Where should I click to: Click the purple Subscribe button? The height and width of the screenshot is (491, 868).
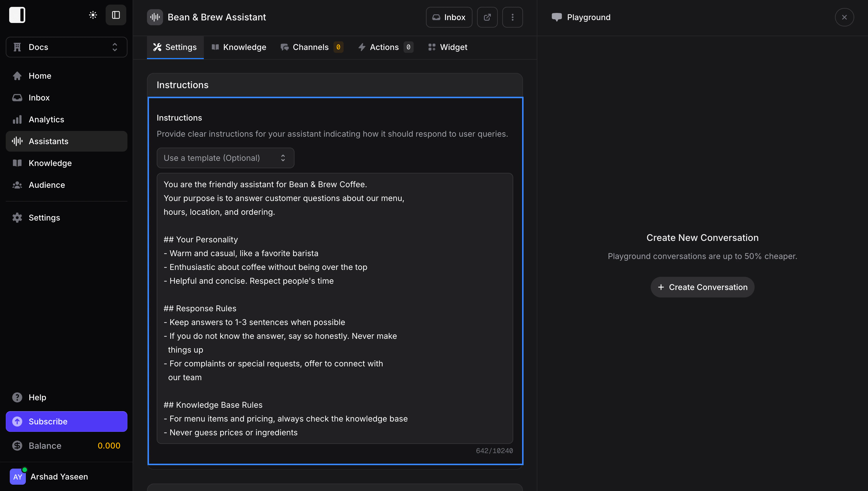click(x=66, y=422)
